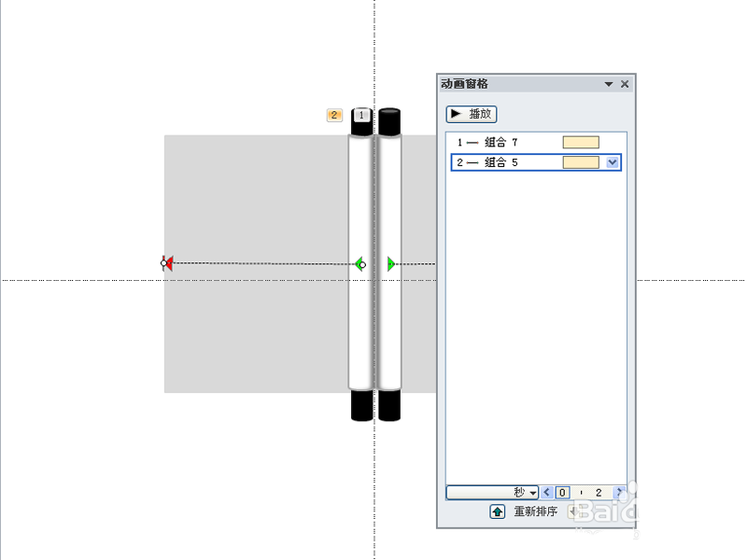Select the orange animation tag 2

pyautogui.click(x=334, y=115)
